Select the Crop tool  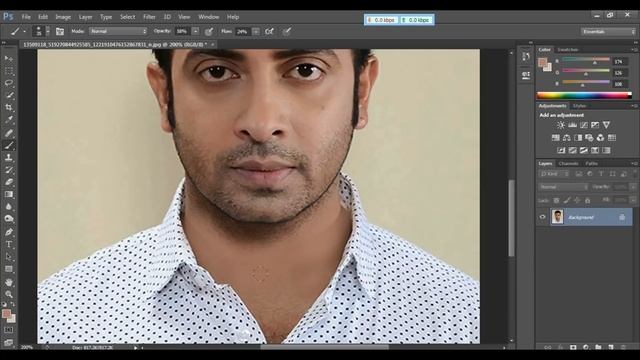[9, 108]
